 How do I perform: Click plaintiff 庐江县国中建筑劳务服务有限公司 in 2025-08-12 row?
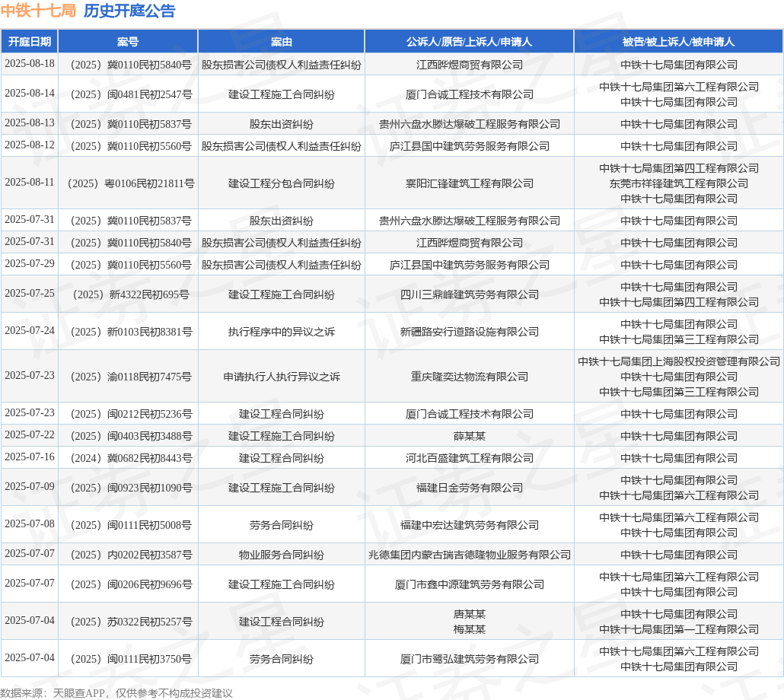pos(470,146)
